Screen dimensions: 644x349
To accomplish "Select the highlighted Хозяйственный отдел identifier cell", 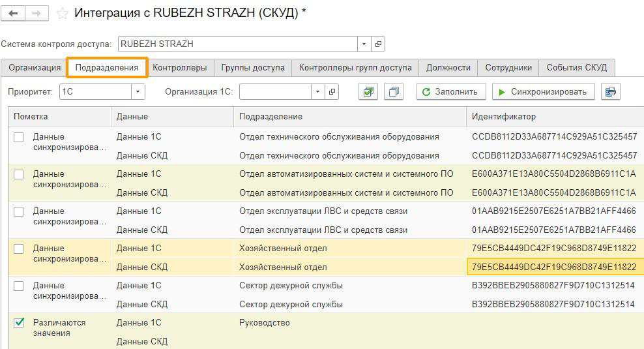I will [554, 267].
